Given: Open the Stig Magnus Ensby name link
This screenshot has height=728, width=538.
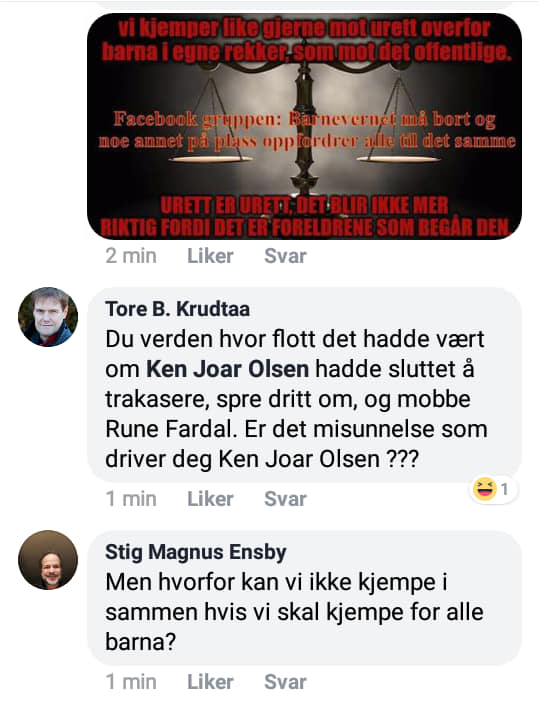Looking at the screenshot, I should (x=195, y=552).
